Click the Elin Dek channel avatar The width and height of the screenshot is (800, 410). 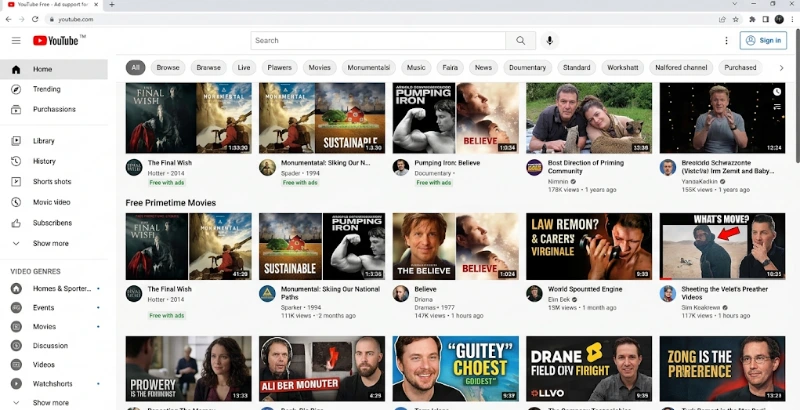[x=534, y=294]
